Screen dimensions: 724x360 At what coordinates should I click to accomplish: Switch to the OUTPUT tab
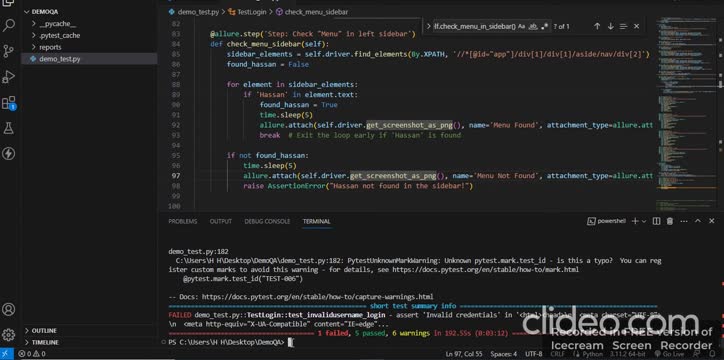coord(221,222)
